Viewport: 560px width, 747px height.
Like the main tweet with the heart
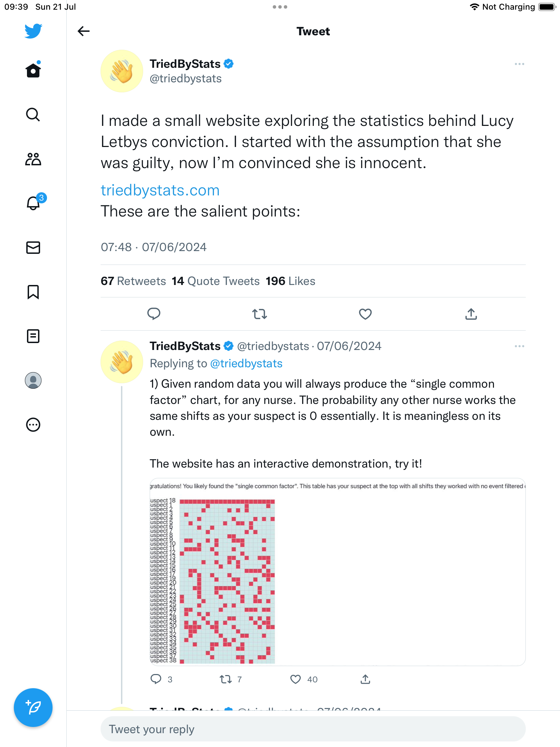365,314
